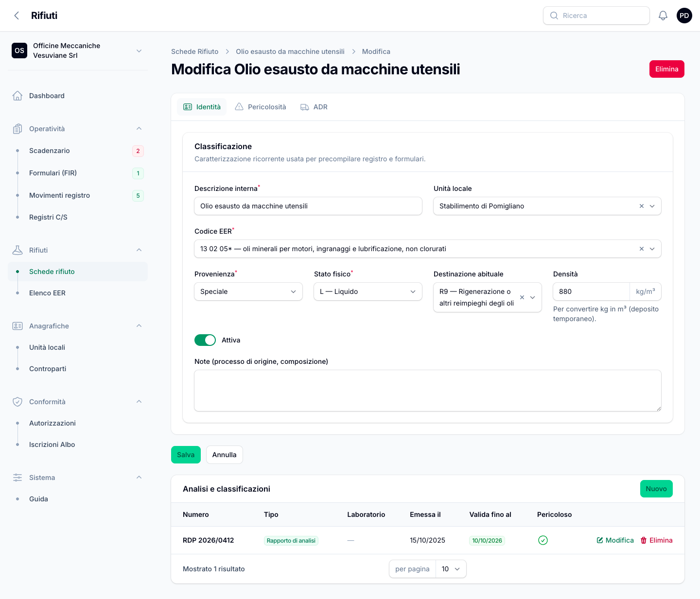Click the Densità input field

point(591,291)
